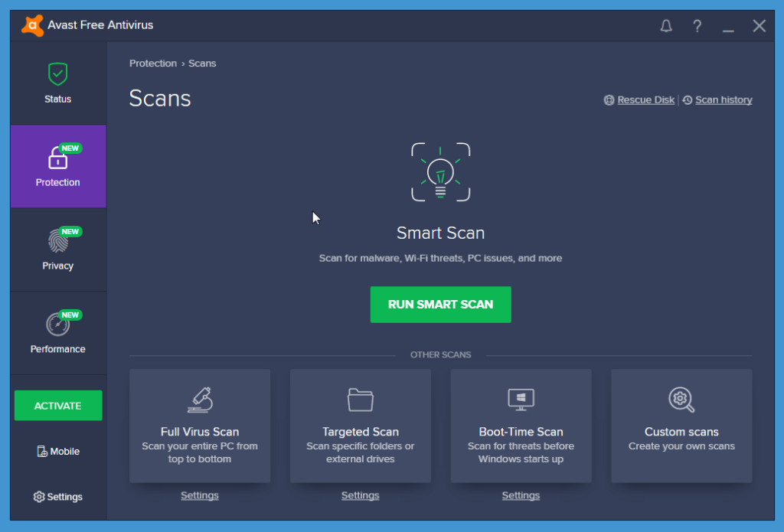
Task: Click the Full Virus Scan microscope icon
Action: point(200,400)
